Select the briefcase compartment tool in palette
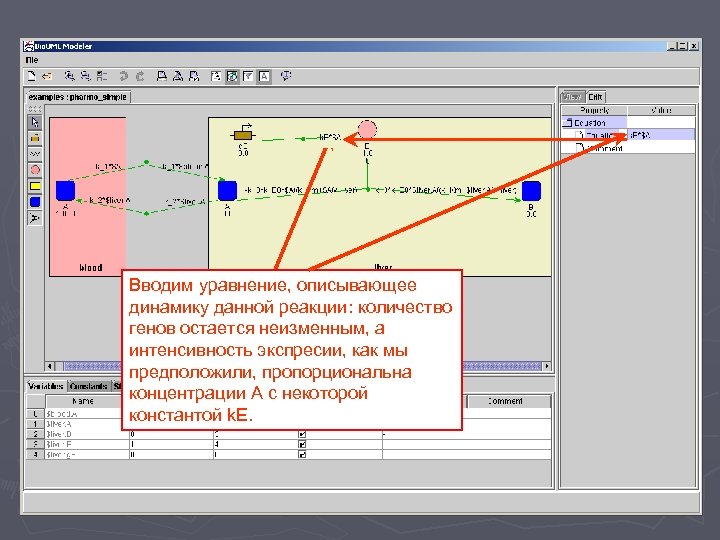 (x=35, y=138)
